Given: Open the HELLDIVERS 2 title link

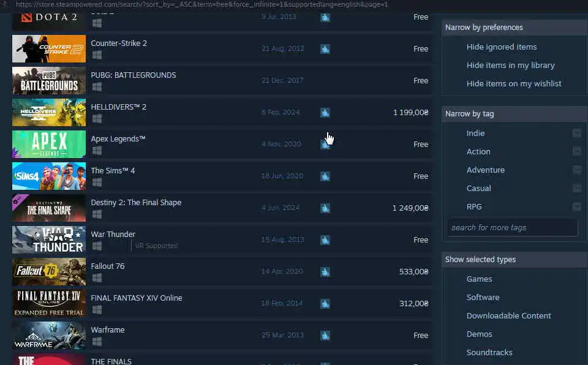Looking at the screenshot, I should (x=118, y=107).
